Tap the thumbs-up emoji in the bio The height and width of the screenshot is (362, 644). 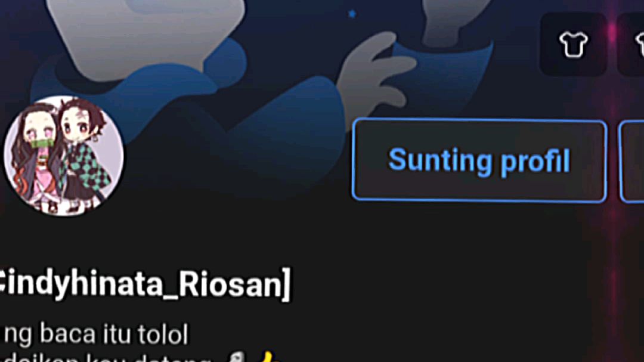pyautogui.click(x=268, y=357)
